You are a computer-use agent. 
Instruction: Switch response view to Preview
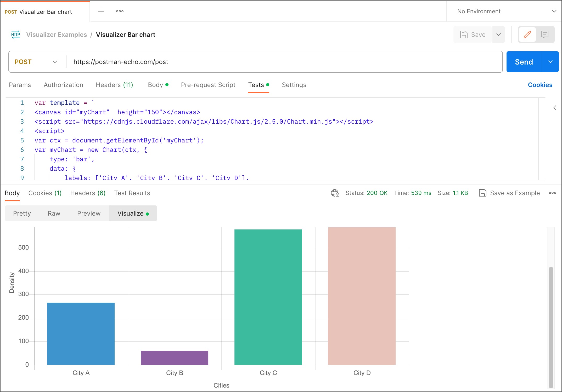(89, 214)
